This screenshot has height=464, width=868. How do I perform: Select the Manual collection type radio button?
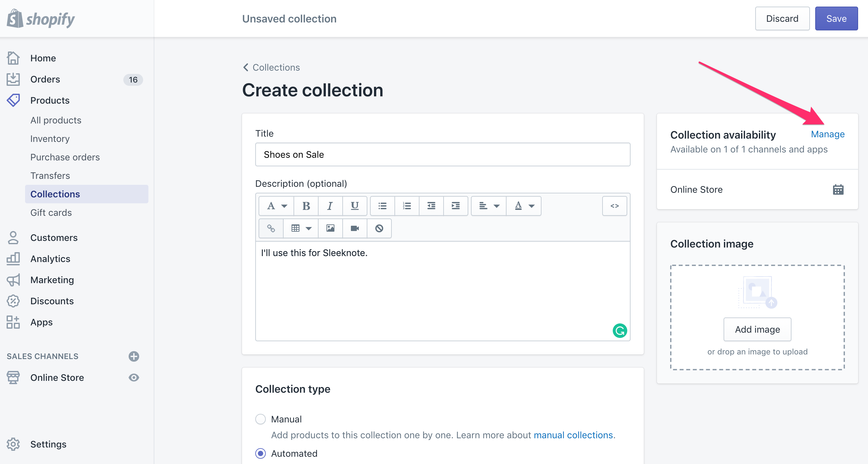(261, 418)
